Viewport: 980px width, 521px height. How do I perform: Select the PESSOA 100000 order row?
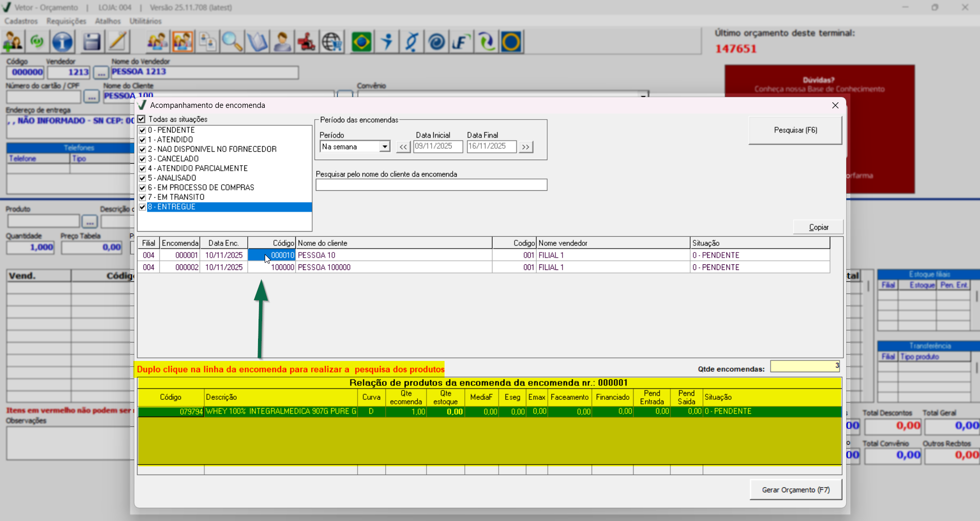coord(324,267)
